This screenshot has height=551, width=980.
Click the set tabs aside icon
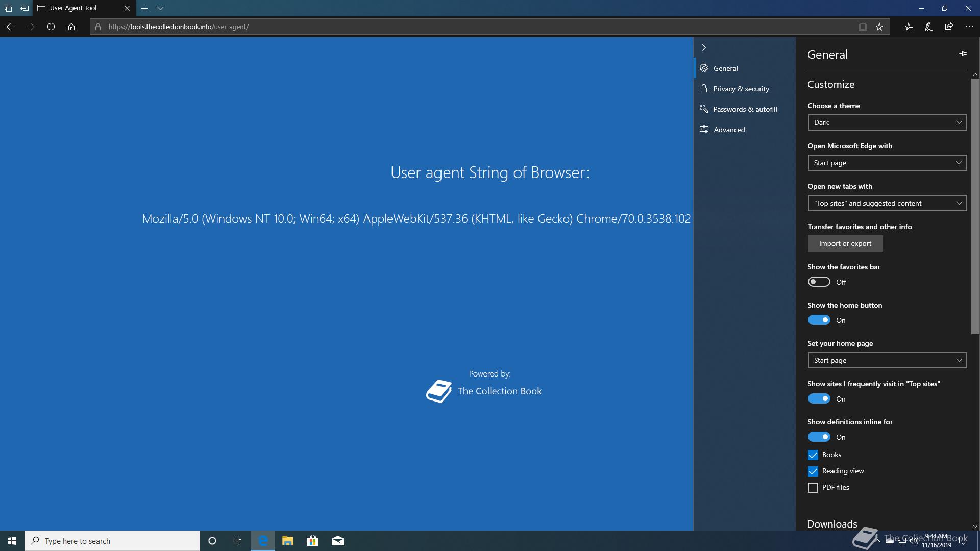(24, 8)
